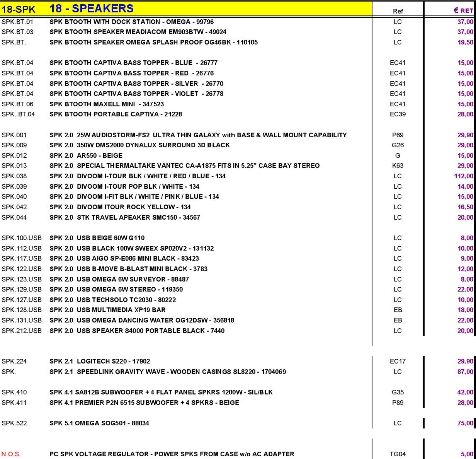The width and height of the screenshot is (476, 459).
Task: Click 'SPK 4.1 PREMIER P2N 6515 SUBWOOFER + 4 SPKRS - BEIGE'
Action: (144, 403)
